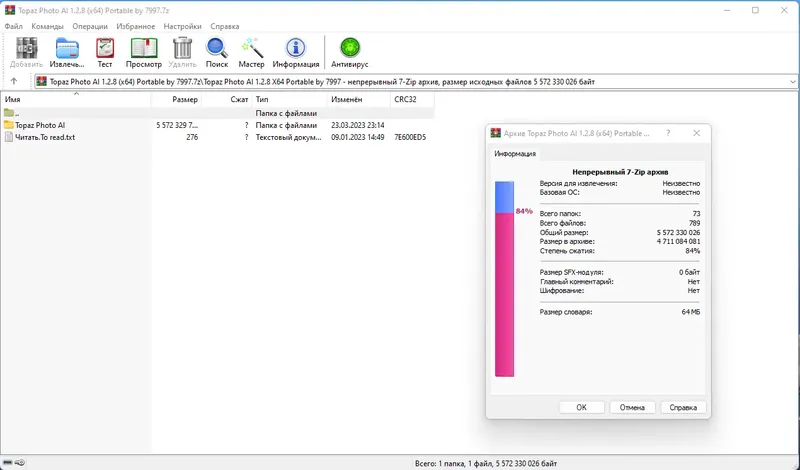Sort by the Имя column header

click(76, 100)
